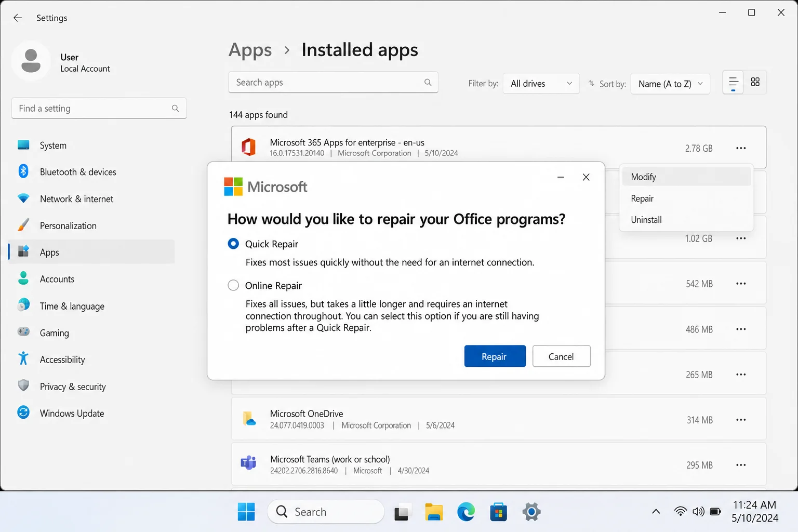This screenshot has width=798, height=532.
Task: Open System settings in sidebar
Action: (91, 145)
